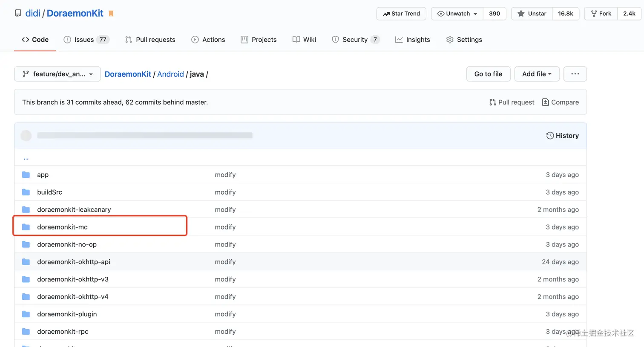
Task: Click folder icon beside doraemonkit-okhttp-v3
Action: 26,279
